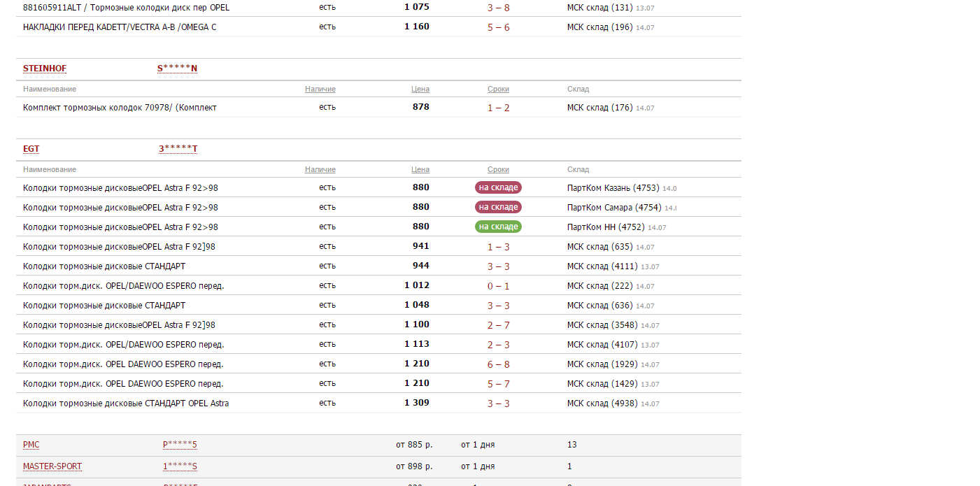Open the 1*****S article link
980x486 pixels.
(x=180, y=466)
